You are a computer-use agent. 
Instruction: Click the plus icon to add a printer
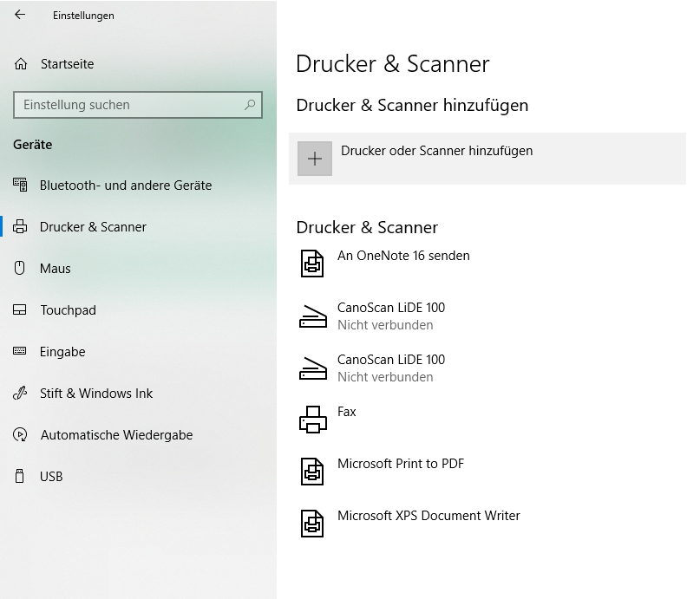(315, 159)
